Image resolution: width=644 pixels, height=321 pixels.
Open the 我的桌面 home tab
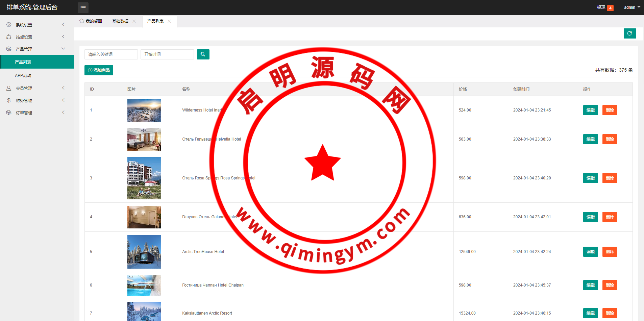[x=91, y=21]
